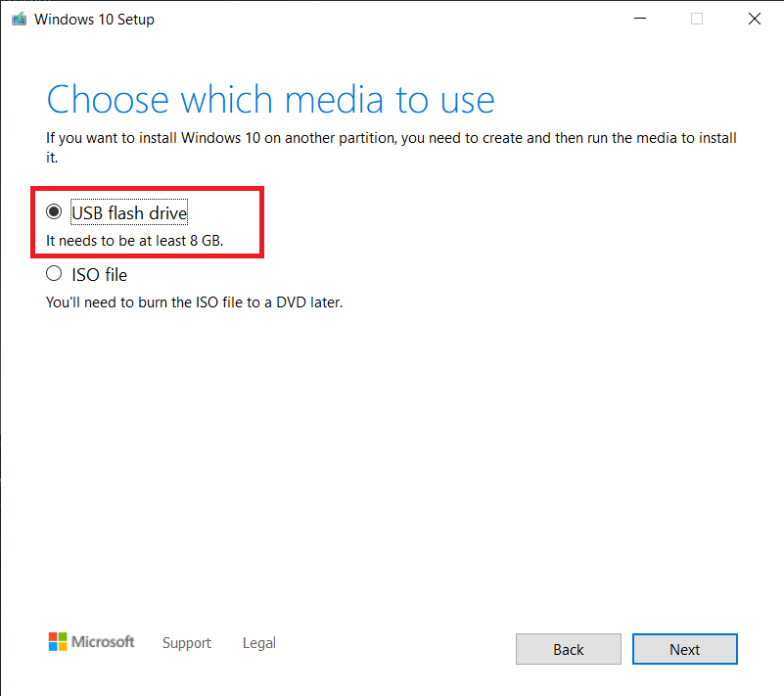The width and height of the screenshot is (784, 696).
Task: Click the 'Windows 10 Setup' title text
Action: coord(94,20)
